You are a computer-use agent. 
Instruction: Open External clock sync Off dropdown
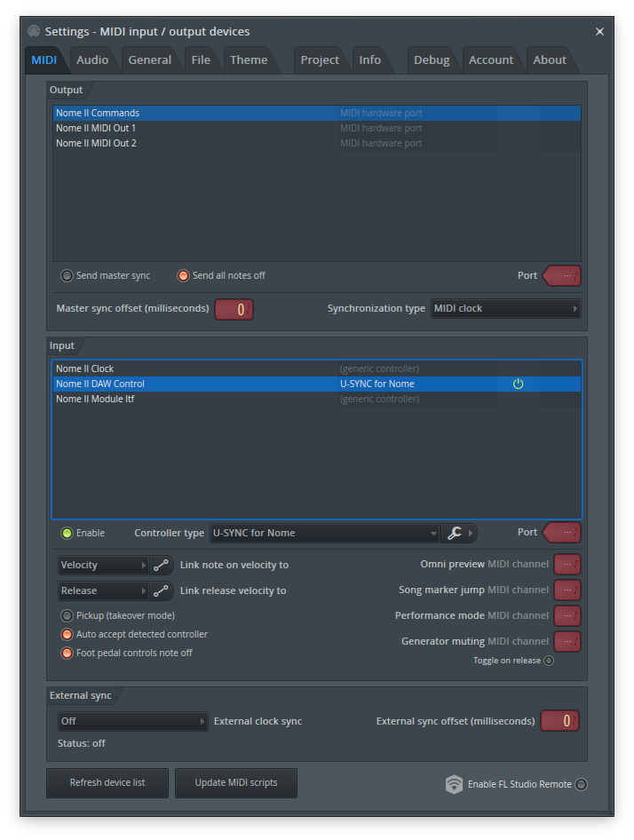(x=133, y=721)
